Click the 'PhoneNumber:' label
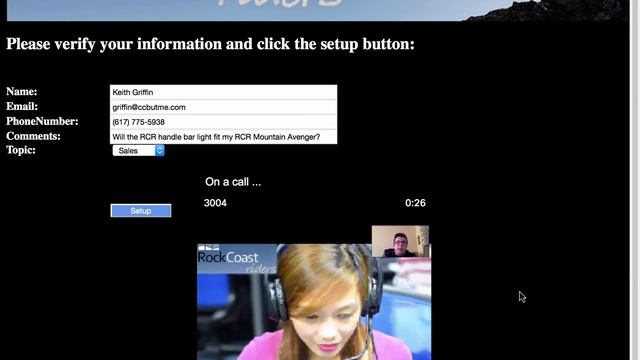640x360 pixels. point(42,121)
